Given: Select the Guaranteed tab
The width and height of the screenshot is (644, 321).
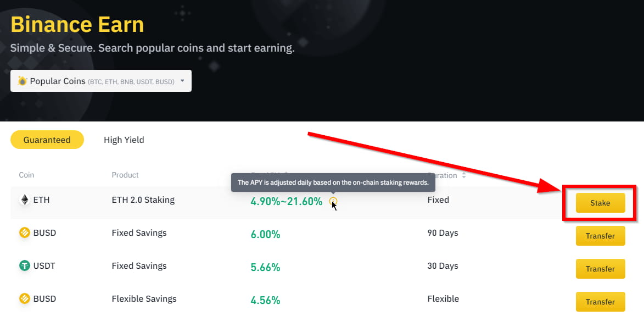Looking at the screenshot, I should click(x=47, y=140).
